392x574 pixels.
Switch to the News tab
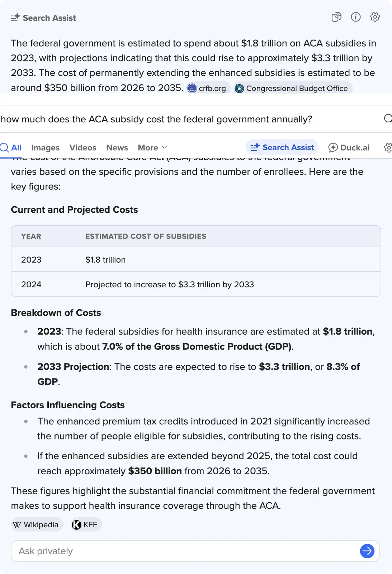[117, 147]
